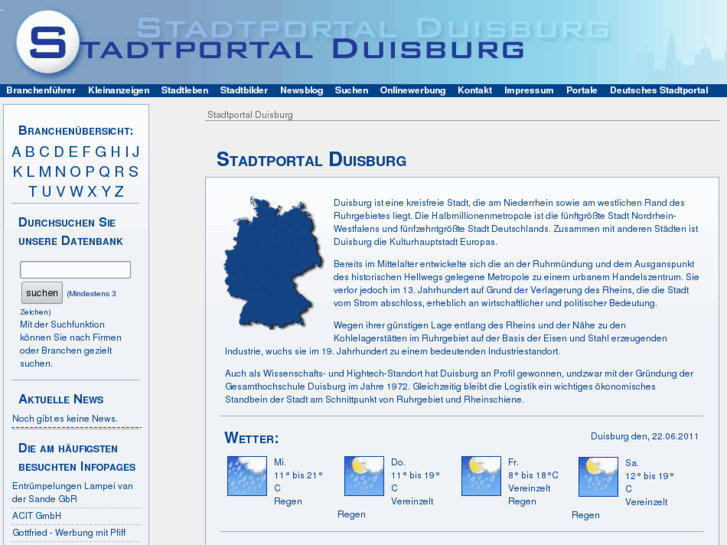Viewport: 727px width, 545px height.
Task: Select letter G in Branchenübersicht
Action: point(101,152)
